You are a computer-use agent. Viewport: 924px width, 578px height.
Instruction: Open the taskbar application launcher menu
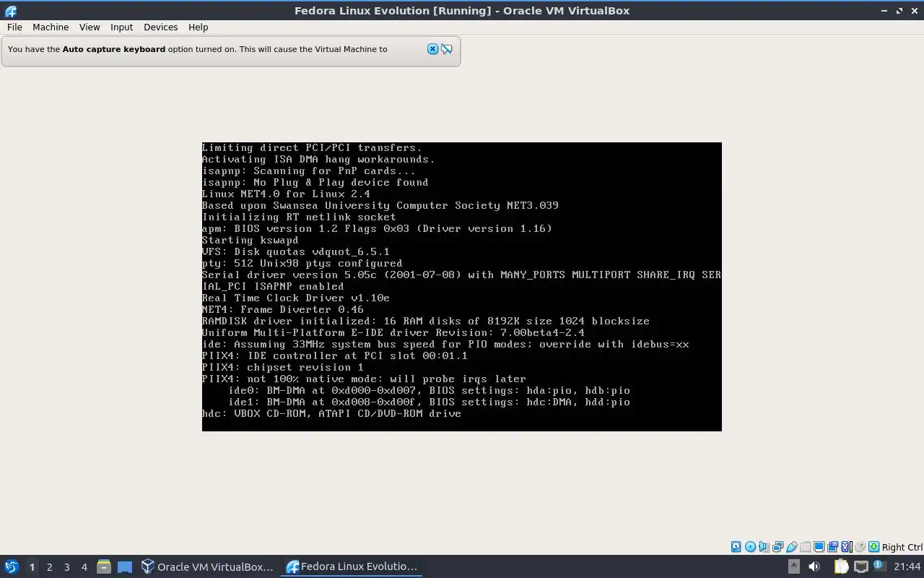[x=12, y=566]
